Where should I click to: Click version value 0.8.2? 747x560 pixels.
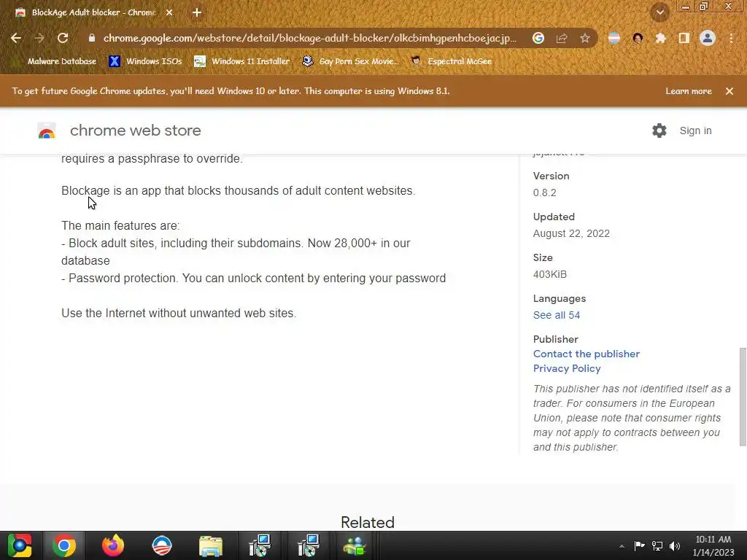pyautogui.click(x=544, y=192)
